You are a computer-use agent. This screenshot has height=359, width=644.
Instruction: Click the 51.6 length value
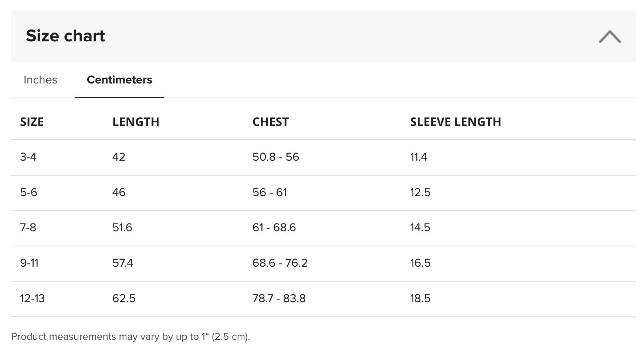point(122,228)
